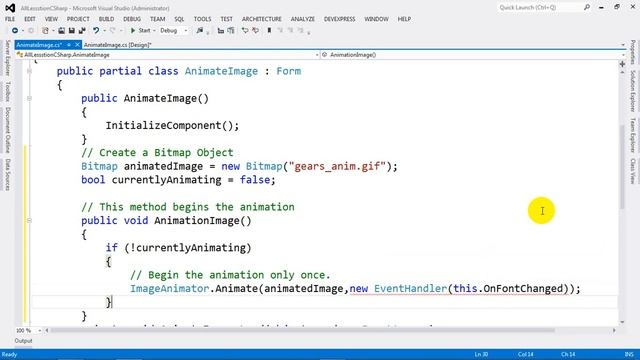640x360 pixels.
Task: Click the Quick Launch magnifier icon
Action: click(587, 7)
